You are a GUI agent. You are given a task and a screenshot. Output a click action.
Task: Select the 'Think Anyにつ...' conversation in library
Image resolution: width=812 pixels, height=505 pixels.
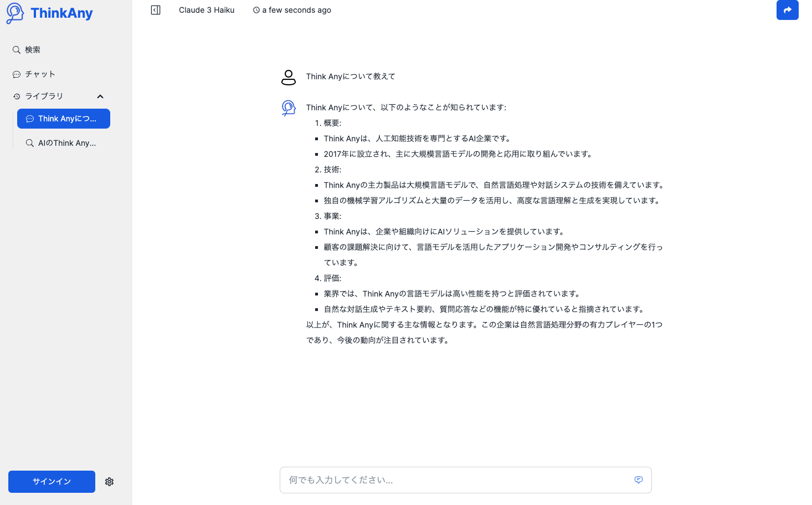coord(63,118)
